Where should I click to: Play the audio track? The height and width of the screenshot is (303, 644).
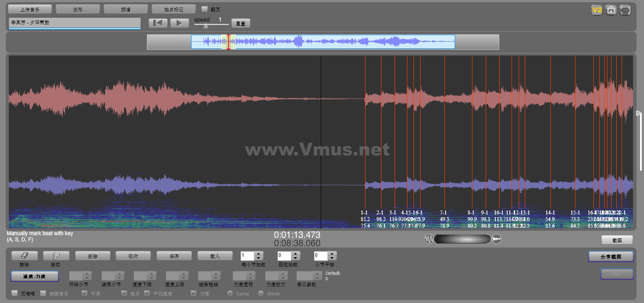(179, 23)
